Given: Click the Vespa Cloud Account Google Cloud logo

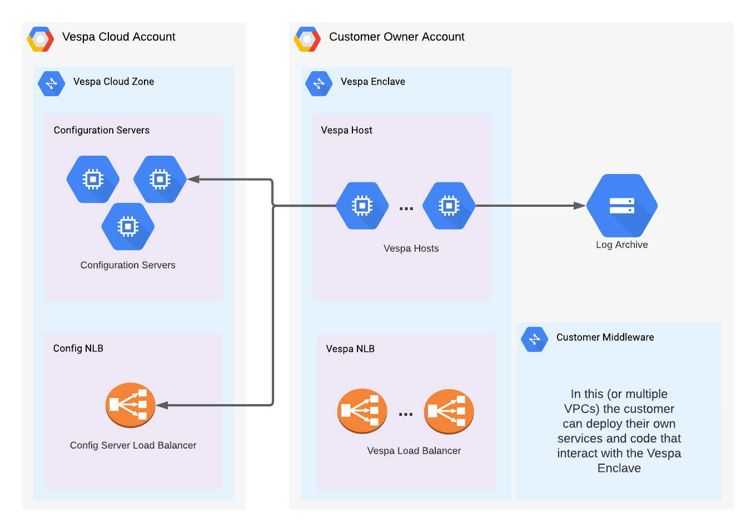Looking at the screenshot, I should point(41,39).
